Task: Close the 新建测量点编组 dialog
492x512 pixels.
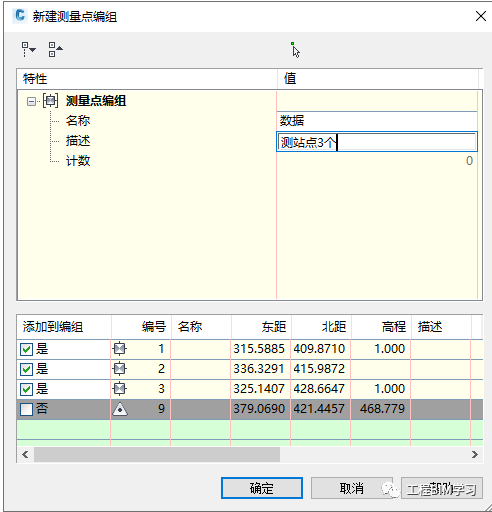Action: (x=480, y=16)
